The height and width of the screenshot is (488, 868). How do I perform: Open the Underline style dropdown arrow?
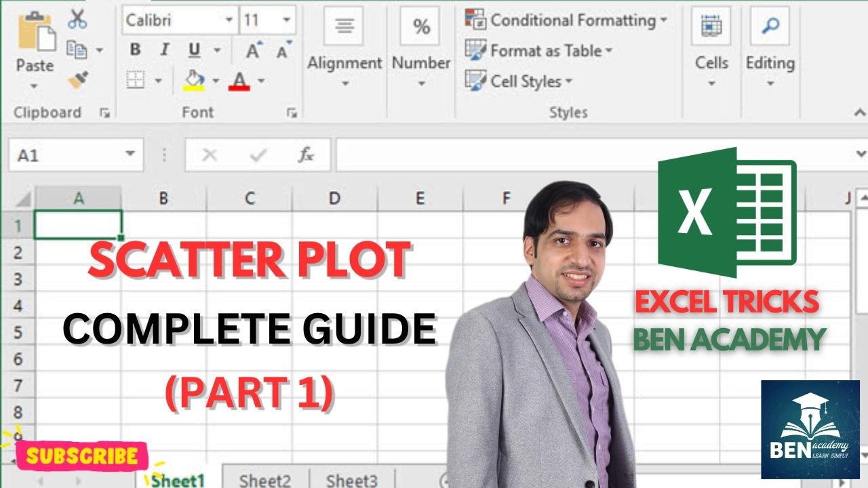217,51
